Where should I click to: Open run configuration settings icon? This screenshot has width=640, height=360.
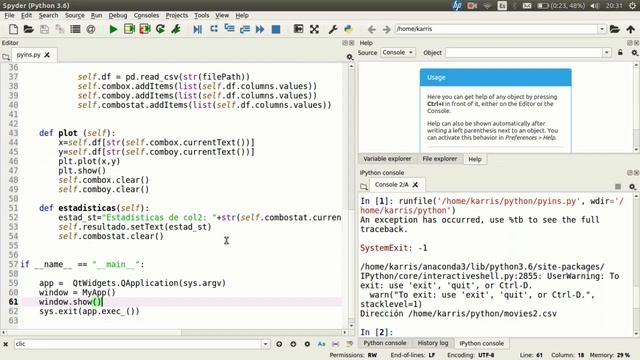(176, 29)
